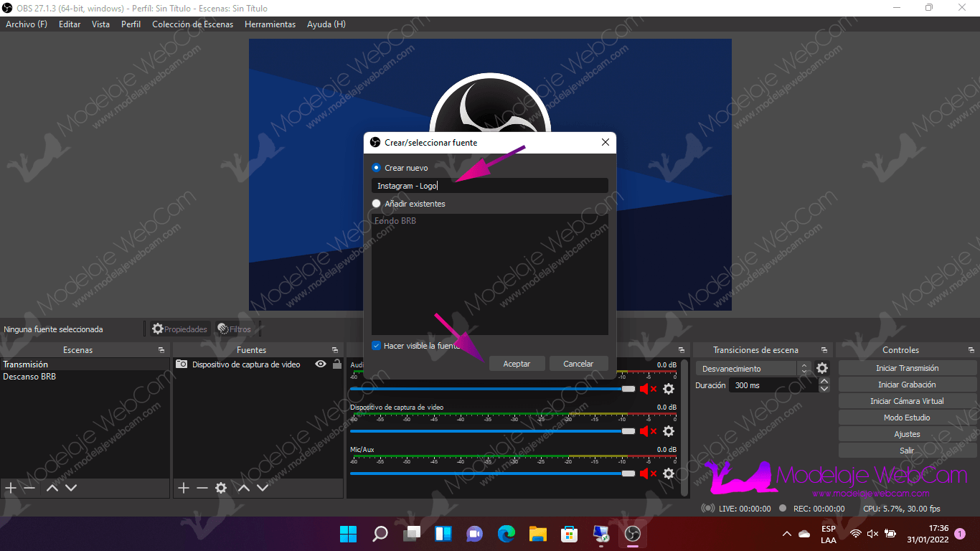Undock the Escenas panel via its popout icon
Screen dimensions: 980x551
point(161,350)
